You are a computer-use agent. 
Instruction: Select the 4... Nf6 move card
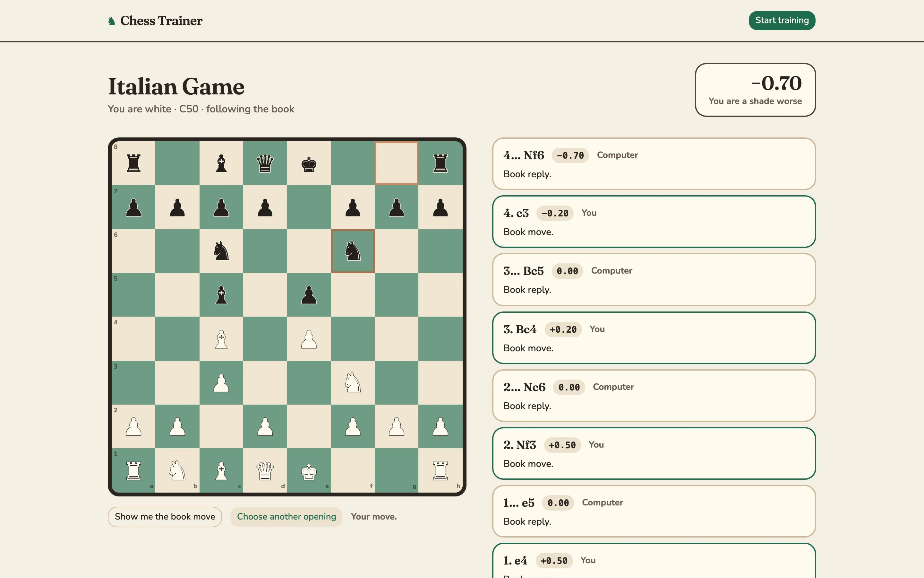click(x=654, y=164)
